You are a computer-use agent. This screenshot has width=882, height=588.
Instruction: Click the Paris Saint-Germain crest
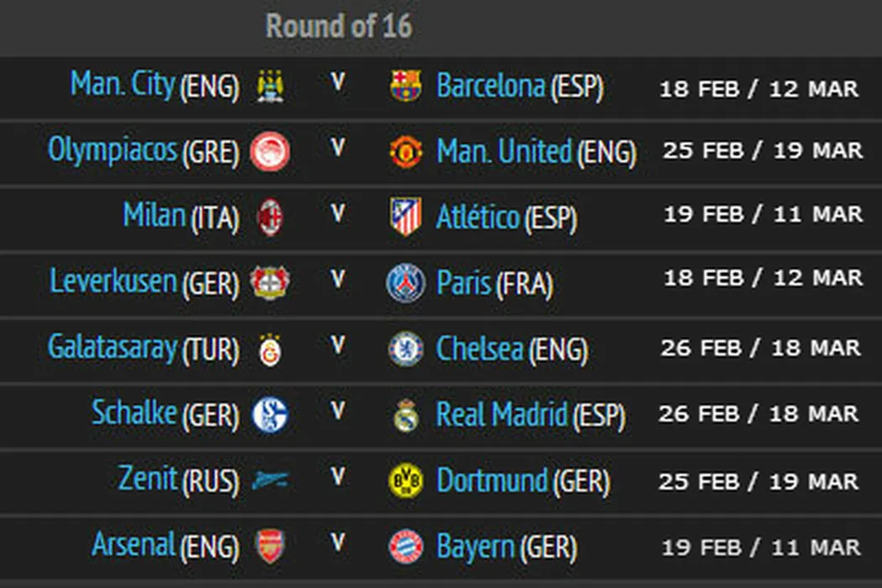(x=407, y=282)
